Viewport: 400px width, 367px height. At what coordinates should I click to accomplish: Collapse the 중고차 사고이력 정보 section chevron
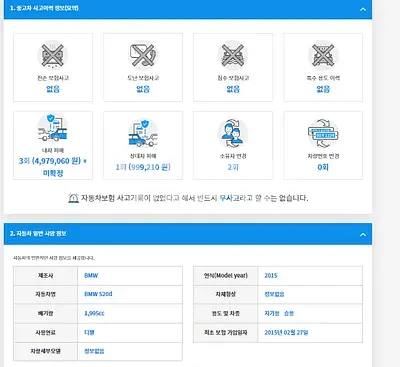click(x=363, y=9)
